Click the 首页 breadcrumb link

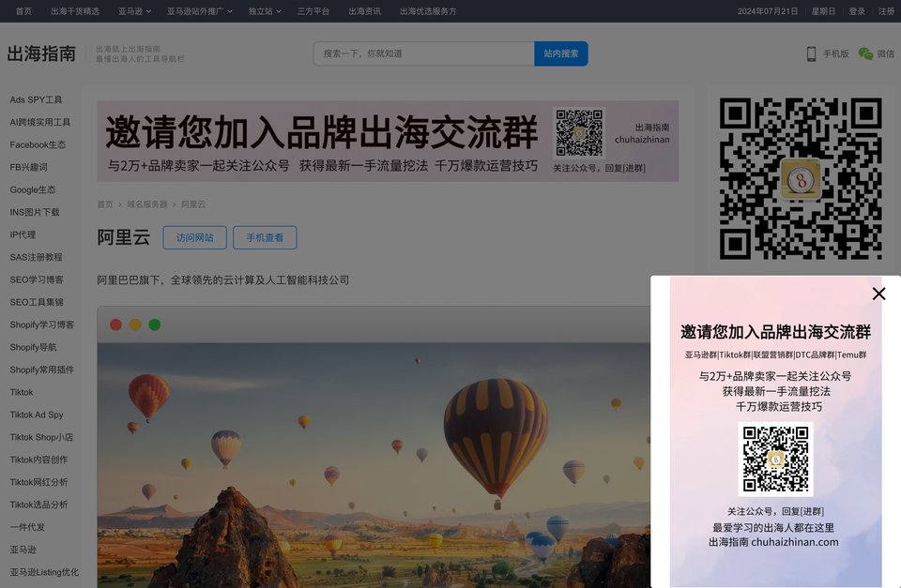point(104,204)
